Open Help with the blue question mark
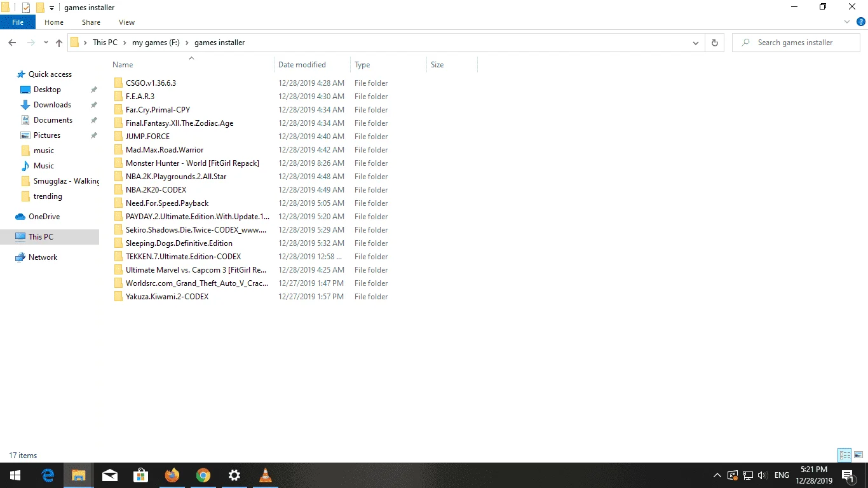The width and height of the screenshot is (868, 488). [862, 22]
